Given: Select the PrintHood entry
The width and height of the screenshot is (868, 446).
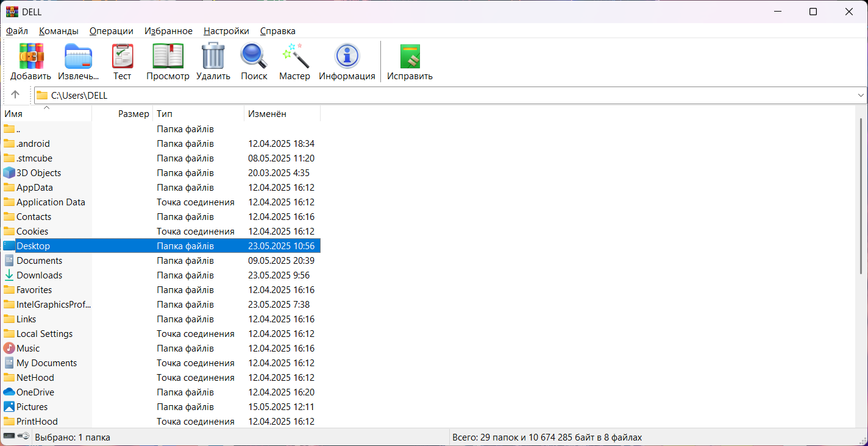Looking at the screenshot, I should 37,422.
